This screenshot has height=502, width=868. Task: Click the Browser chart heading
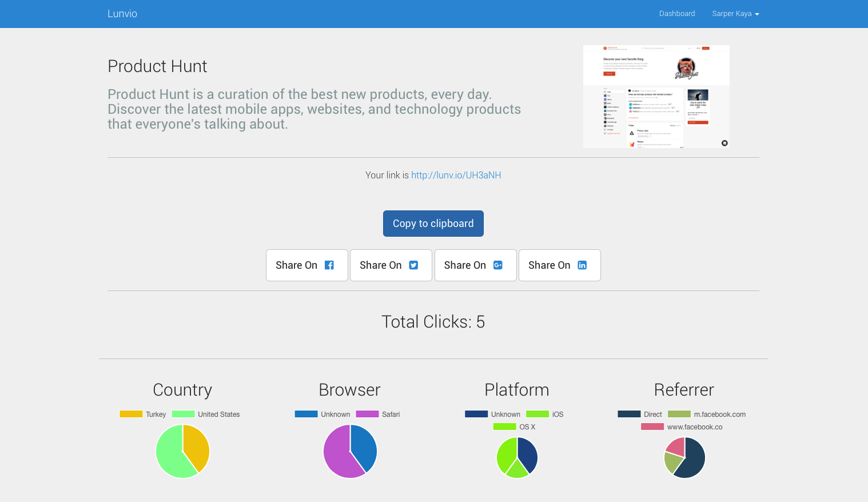pyautogui.click(x=349, y=390)
